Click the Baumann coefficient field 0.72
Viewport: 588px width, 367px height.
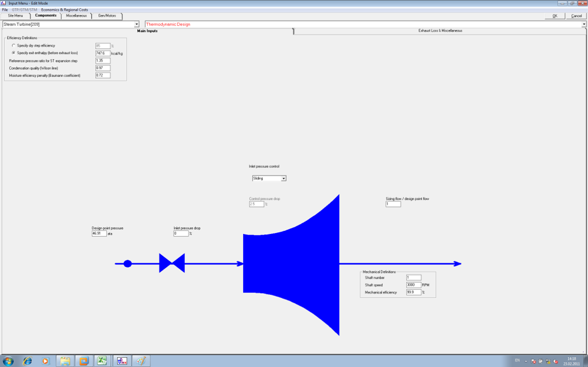(103, 75)
